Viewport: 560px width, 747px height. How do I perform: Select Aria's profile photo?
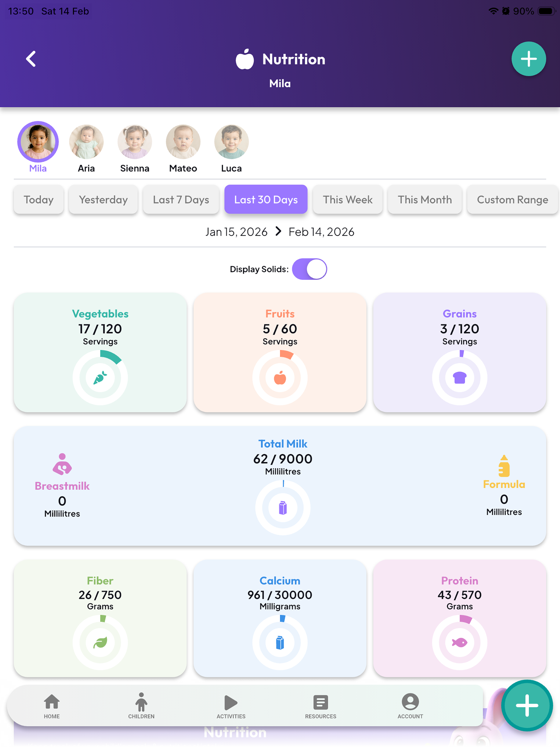coord(86,141)
